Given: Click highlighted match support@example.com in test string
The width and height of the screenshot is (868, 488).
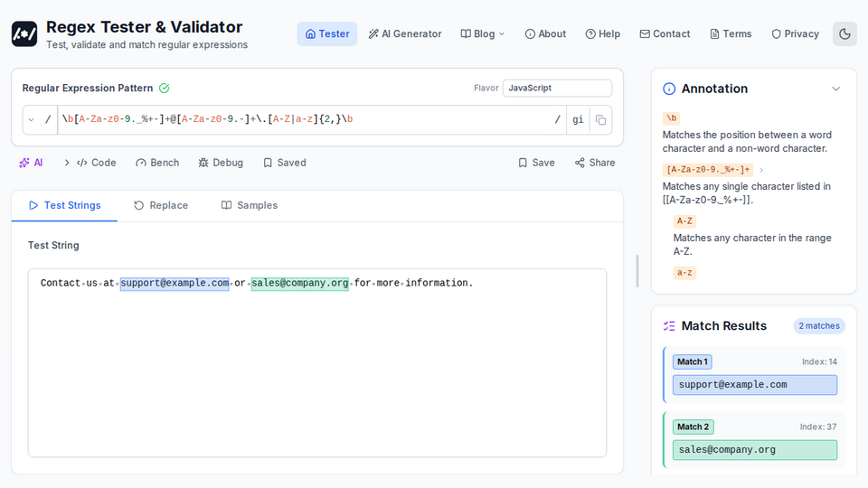Looking at the screenshot, I should pyautogui.click(x=175, y=283).
